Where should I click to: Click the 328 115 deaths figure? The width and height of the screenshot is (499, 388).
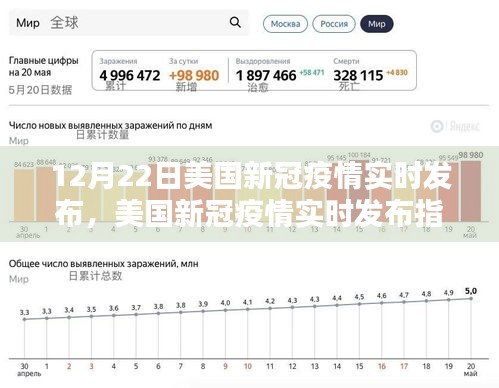coord(358,75)
